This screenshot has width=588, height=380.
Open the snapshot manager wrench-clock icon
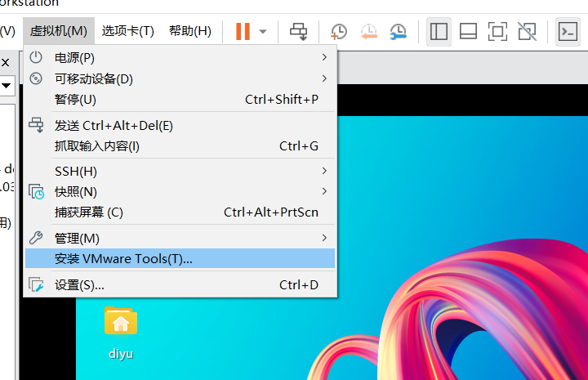(x=398, y=32)
